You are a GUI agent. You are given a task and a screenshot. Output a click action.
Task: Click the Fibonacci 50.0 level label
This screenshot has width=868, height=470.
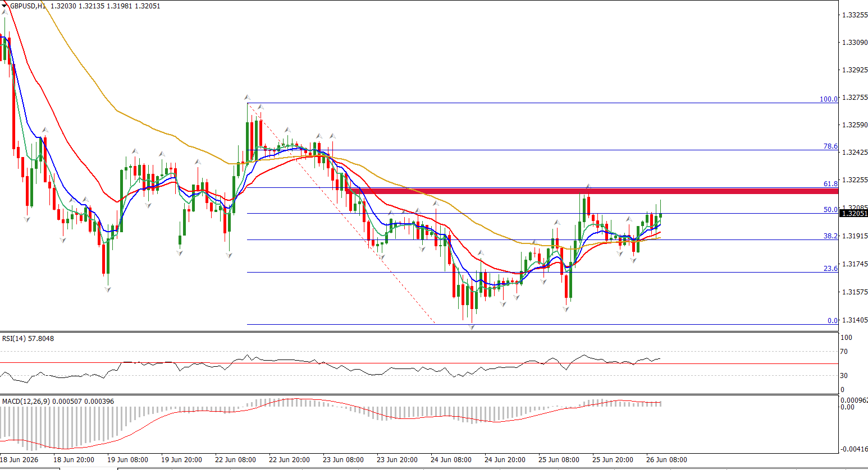coord(830,210)
